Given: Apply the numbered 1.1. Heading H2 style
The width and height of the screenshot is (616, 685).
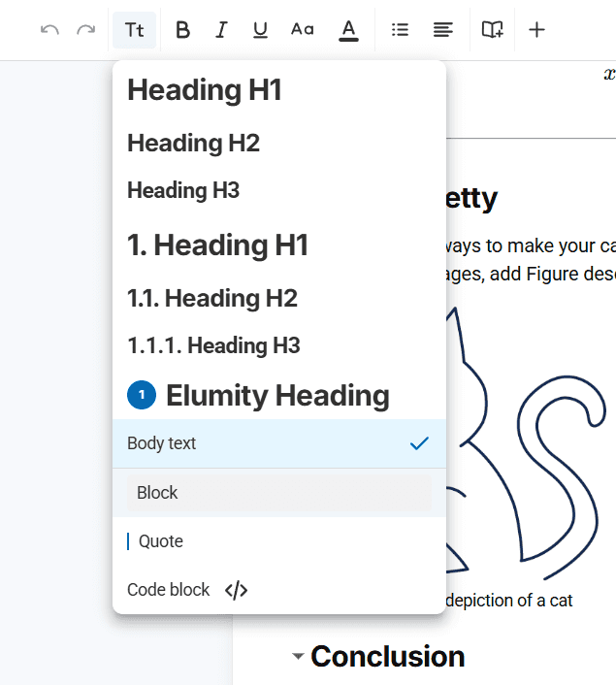Looking at the screenshot, I should click(x=211, y=298).
